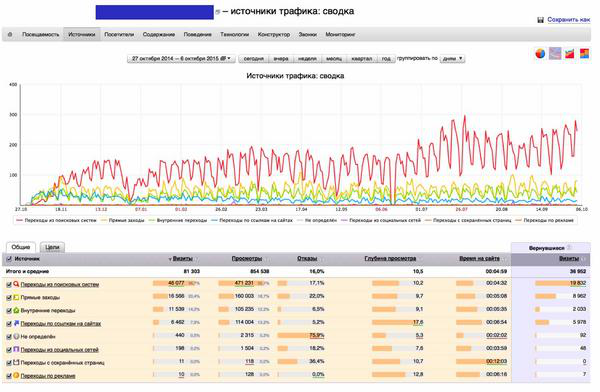The width and height of the screenshot is (600, 392).
Task: Click the bookmark icon for saved pages row
Action: [16, 362]
